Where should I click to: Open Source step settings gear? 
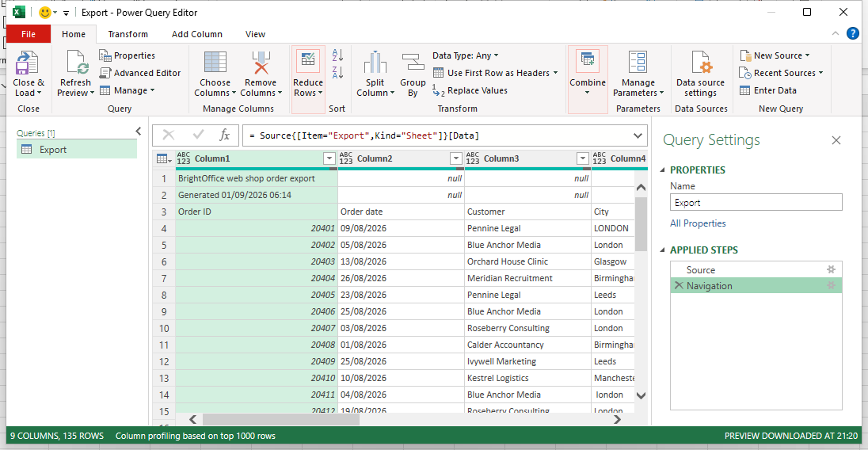tap(831, 269)
